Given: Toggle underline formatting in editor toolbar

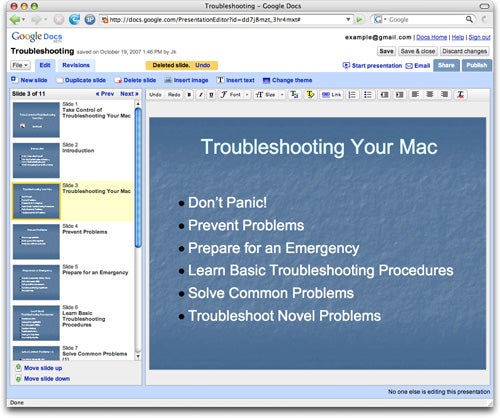Looking at the screenshot, I should tap(211, 95).
